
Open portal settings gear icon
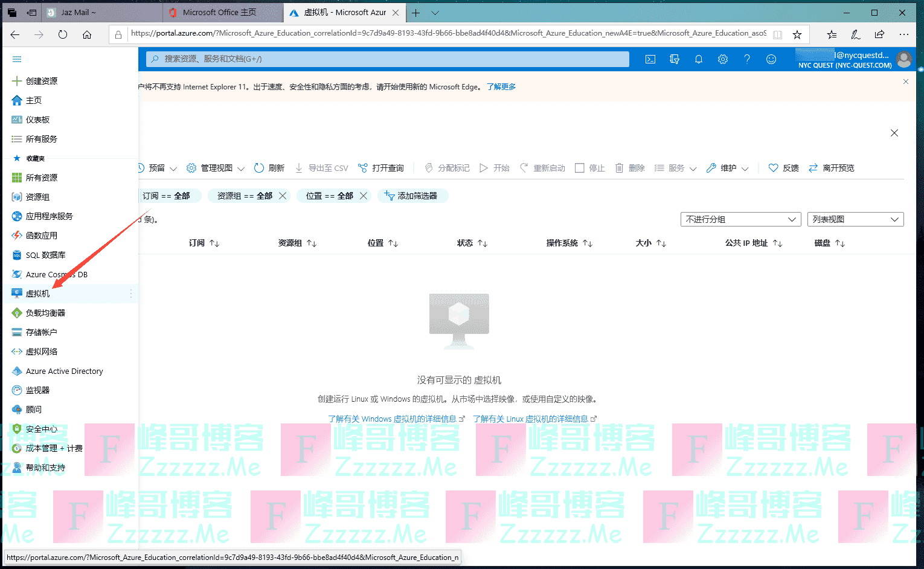tap(723, 59)
